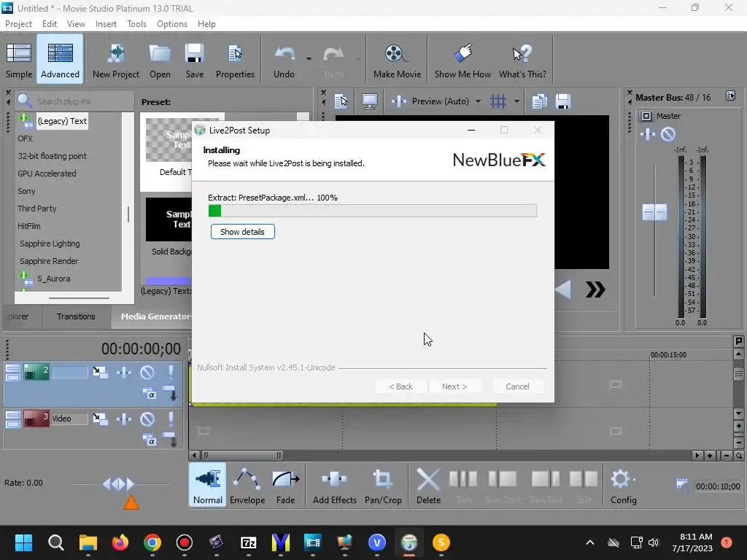Screen dimensions: 747x560
Task: Click New Project toolbar icon
Action: (x=116, y=60)
